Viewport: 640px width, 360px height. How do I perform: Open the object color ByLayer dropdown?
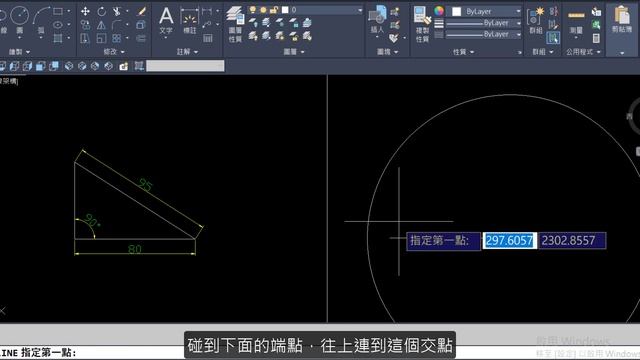484,11
